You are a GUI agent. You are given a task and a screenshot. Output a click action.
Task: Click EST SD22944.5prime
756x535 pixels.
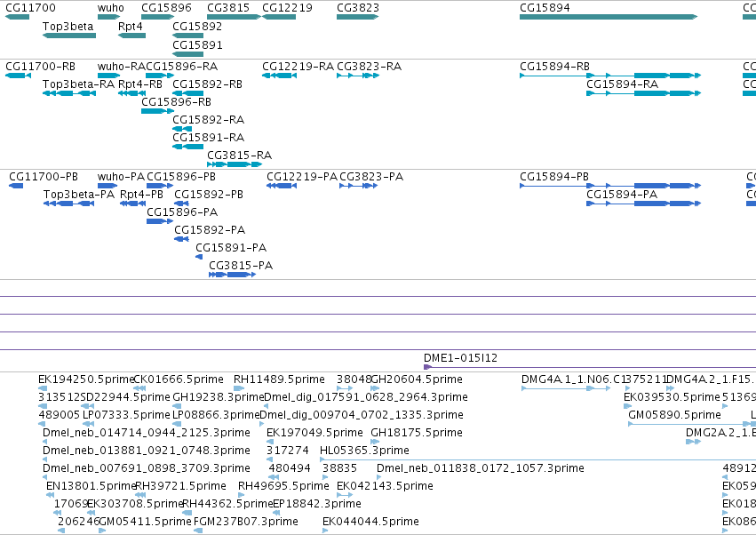coord(125,397)
